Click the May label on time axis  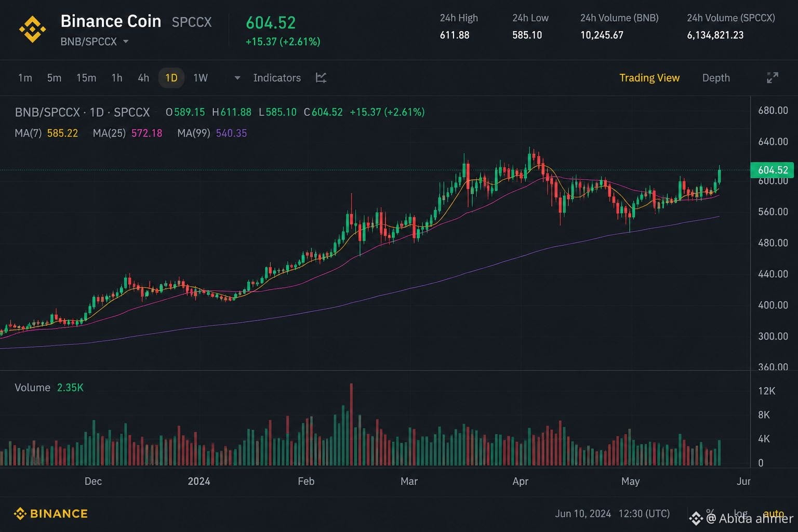point(630,481)
